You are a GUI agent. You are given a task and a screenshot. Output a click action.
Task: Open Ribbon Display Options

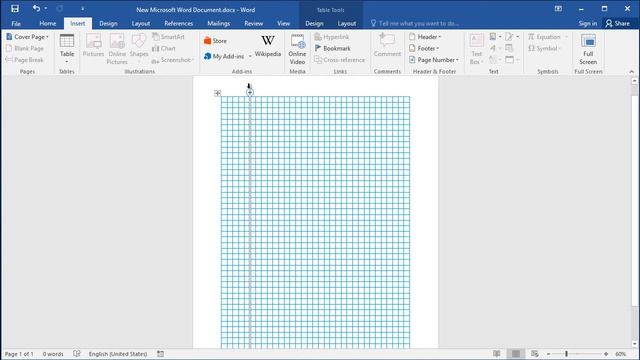[558, 9]
